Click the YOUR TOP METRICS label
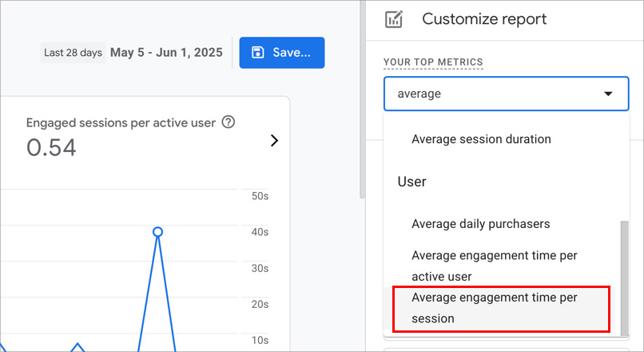This screenshot has height=352, width=644. tap(433, 62)
